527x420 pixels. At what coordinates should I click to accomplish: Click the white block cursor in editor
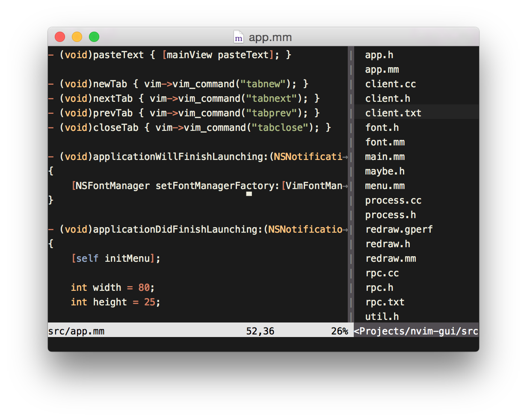click(x=249, y=194)
